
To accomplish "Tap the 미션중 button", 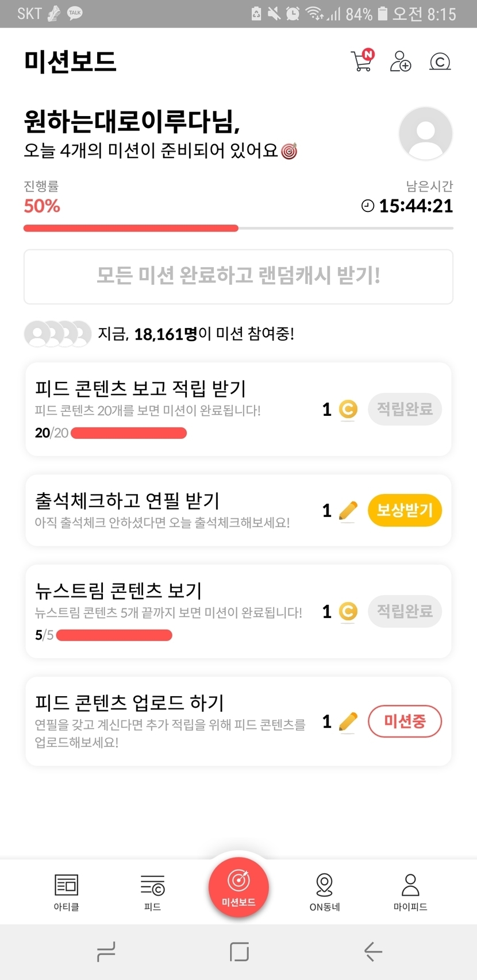I will coord(405,722).
